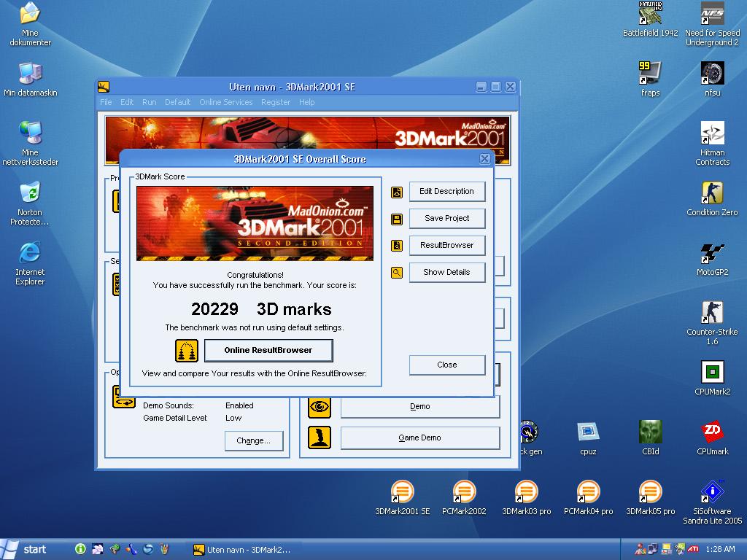Open Need for Speed Underground 2 shortcut
The width and height of the screenshot is (747, 560).
712,24
